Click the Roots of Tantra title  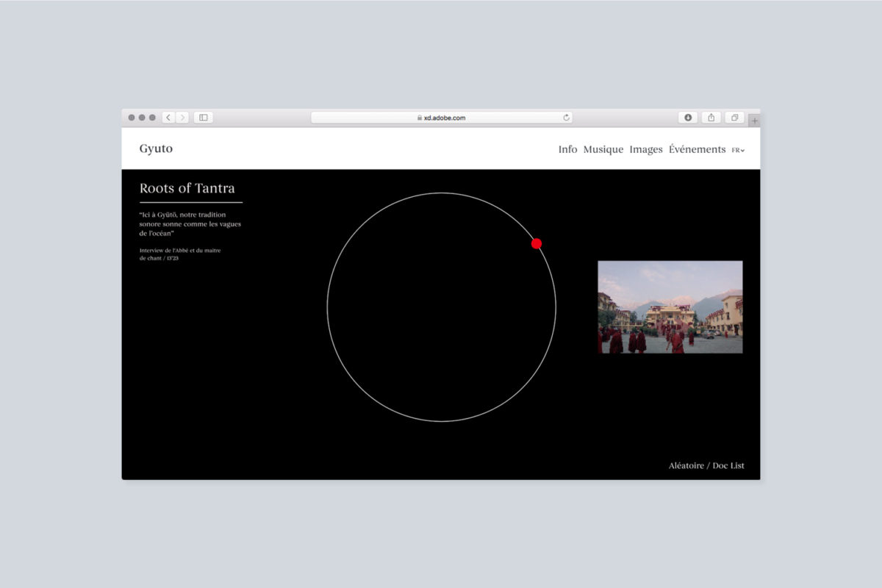[187, 188]
